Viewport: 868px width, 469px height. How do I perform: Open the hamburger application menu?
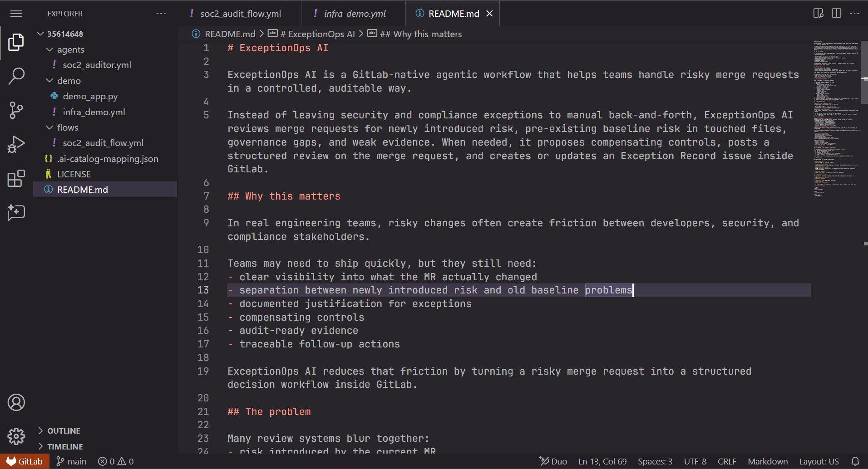16,14
